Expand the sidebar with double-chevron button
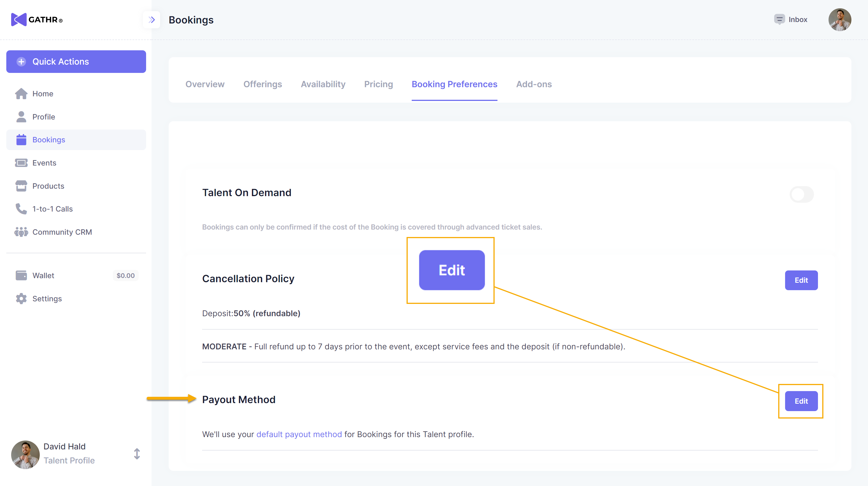 click(x=152, y=19)
